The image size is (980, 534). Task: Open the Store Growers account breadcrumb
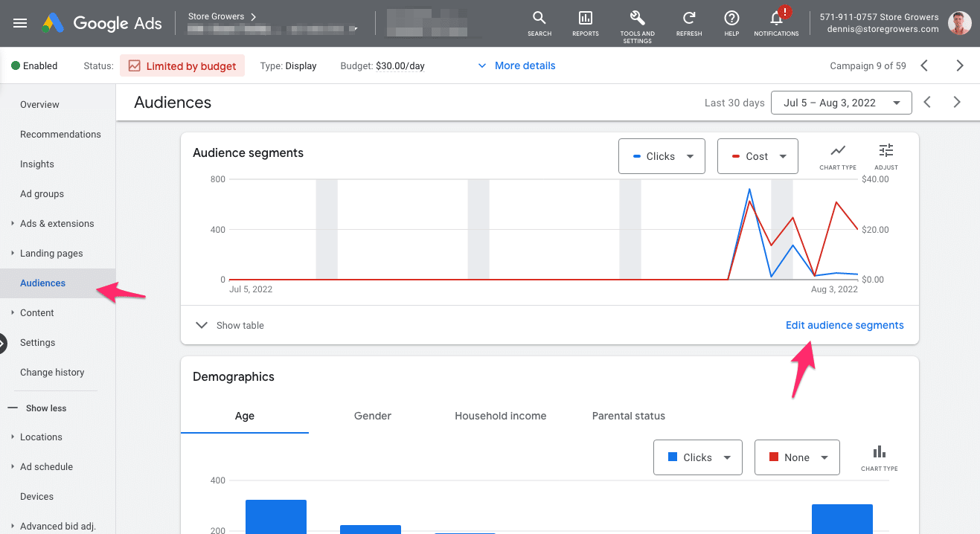tap(222, 16)
